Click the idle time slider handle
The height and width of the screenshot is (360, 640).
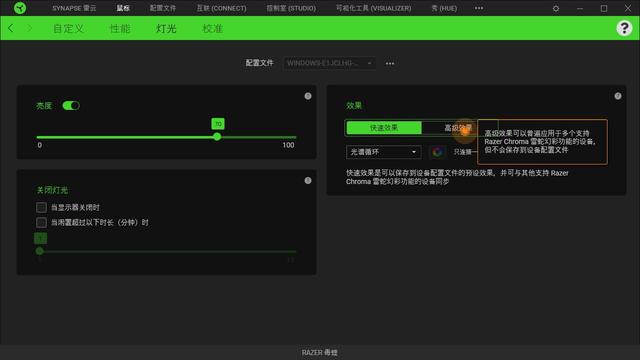[40, 251]
